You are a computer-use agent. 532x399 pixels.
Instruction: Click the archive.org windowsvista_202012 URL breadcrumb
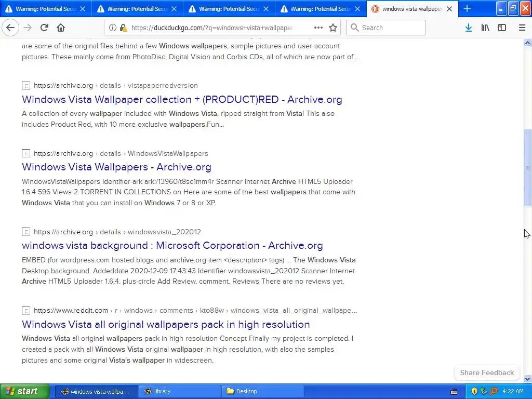[x=117, y=232]
